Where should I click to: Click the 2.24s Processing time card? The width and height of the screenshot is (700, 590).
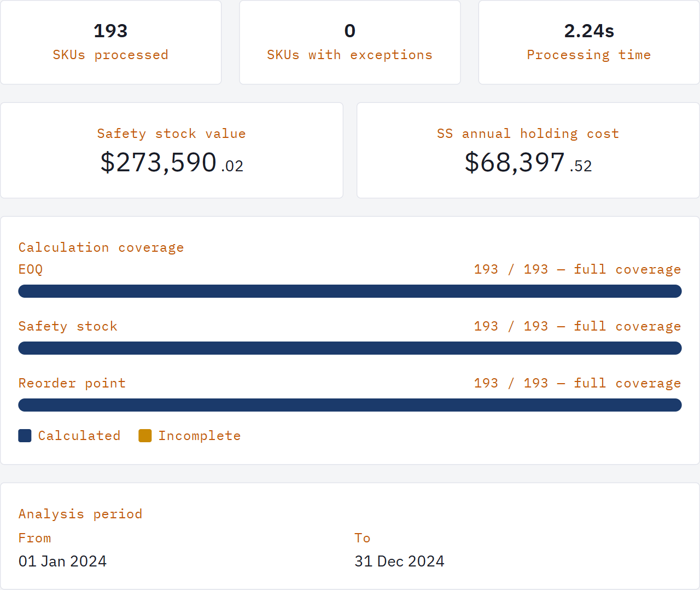pos(589,42)
